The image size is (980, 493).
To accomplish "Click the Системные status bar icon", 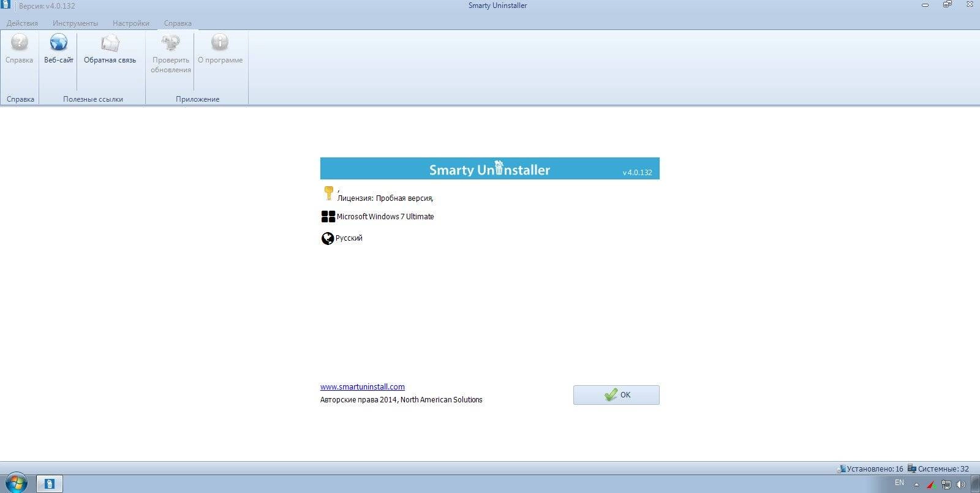I will click(912, 469).
